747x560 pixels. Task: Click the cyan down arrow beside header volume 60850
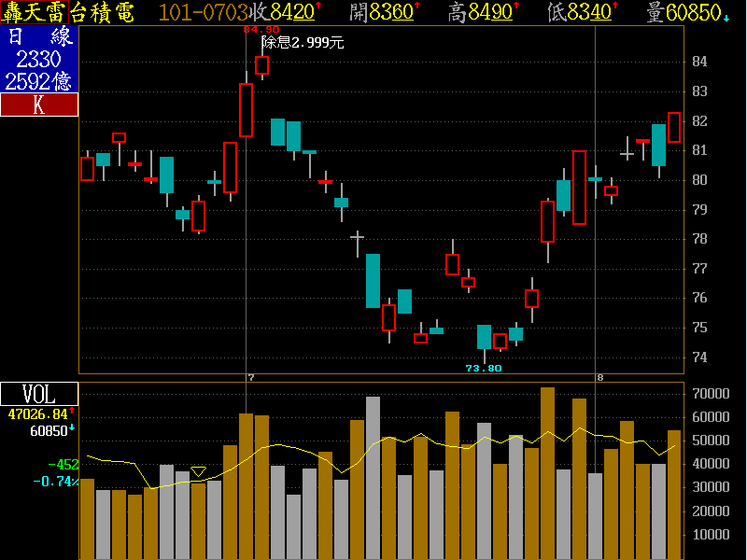click(726, 16)
